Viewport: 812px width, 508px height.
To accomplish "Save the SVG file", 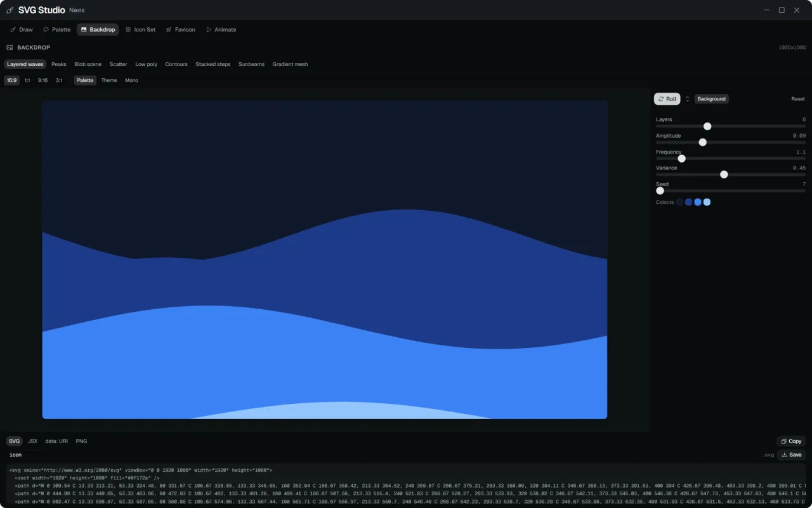I will click(791, 455).
